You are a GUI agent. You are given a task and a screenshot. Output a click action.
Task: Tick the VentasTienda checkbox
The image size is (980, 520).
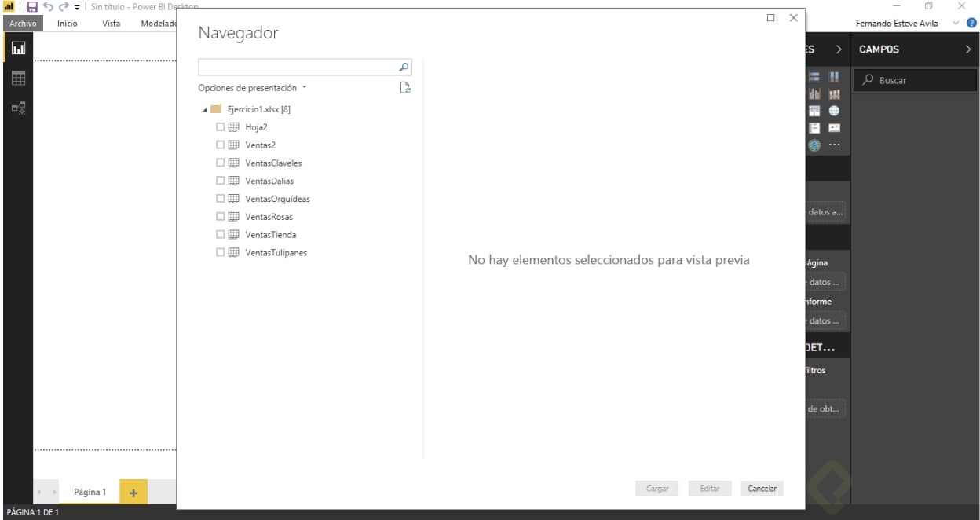pos(220,234)
